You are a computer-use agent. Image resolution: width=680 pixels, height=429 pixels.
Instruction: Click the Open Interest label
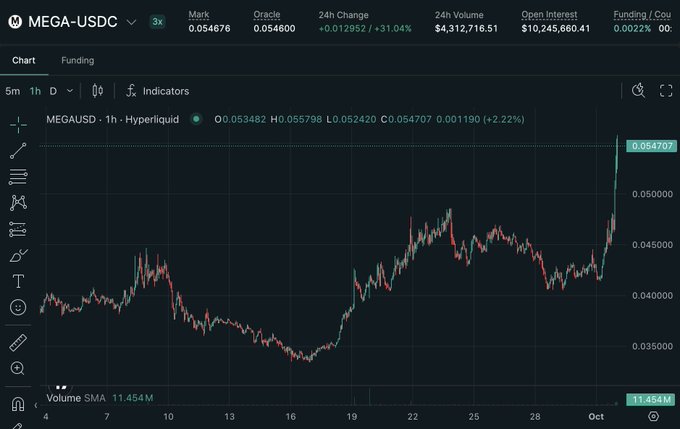[549, 15]
